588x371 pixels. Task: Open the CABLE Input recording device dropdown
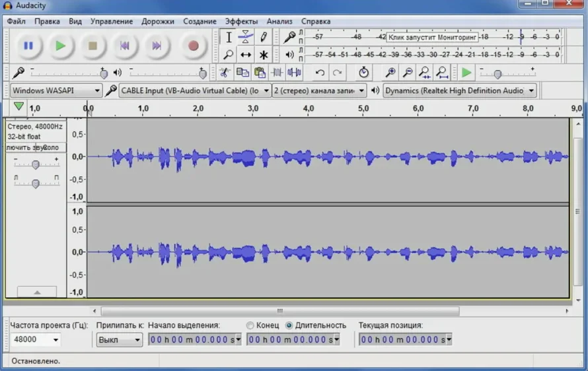(x=195, y=90)
